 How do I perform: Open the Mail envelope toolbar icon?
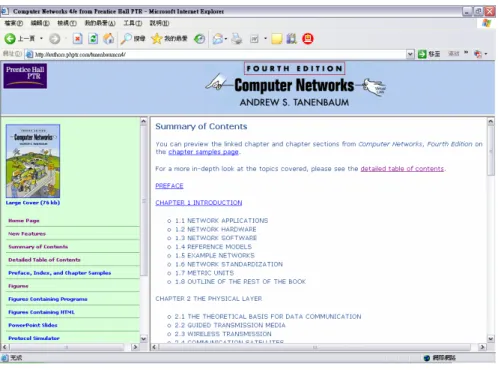(218, 39)
